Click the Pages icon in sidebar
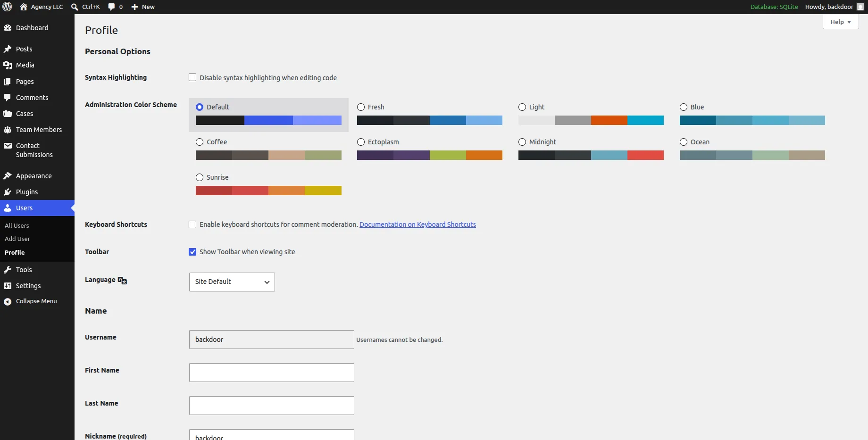Image resolution: width=868 pixels, height=440 pixels. tap(8, 82)
